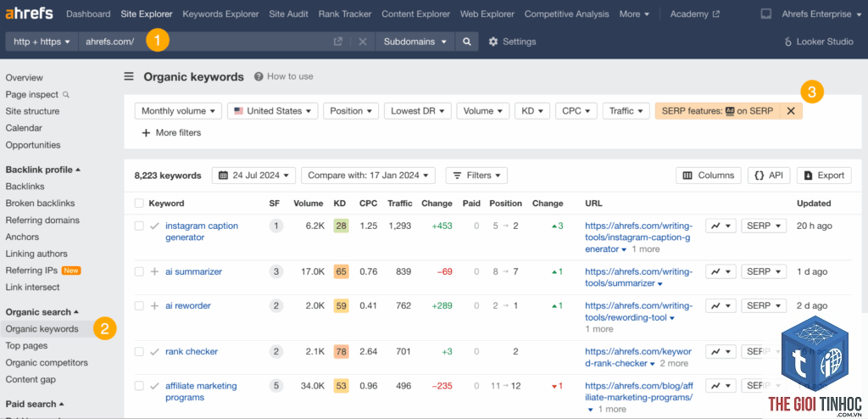This screenshot has width=868, height=419.
Task: Click SF badge for ai summarizer
Action: coord(275,271)
